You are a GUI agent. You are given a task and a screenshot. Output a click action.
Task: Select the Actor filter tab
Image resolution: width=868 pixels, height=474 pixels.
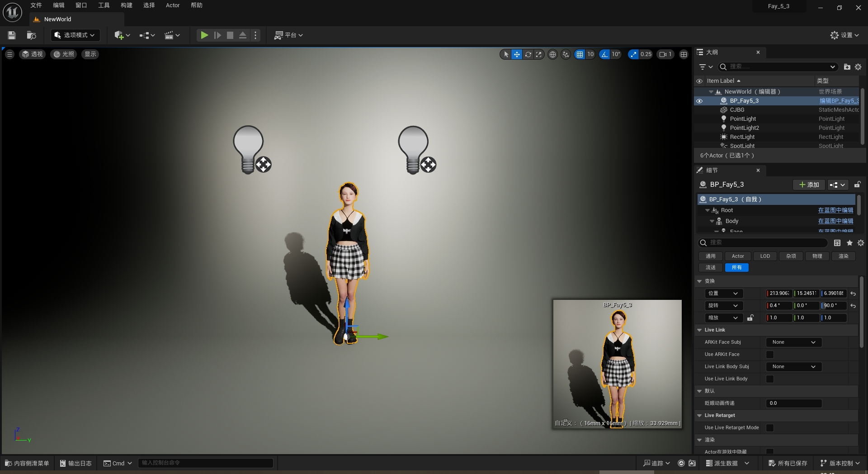[x=738, y=256]
